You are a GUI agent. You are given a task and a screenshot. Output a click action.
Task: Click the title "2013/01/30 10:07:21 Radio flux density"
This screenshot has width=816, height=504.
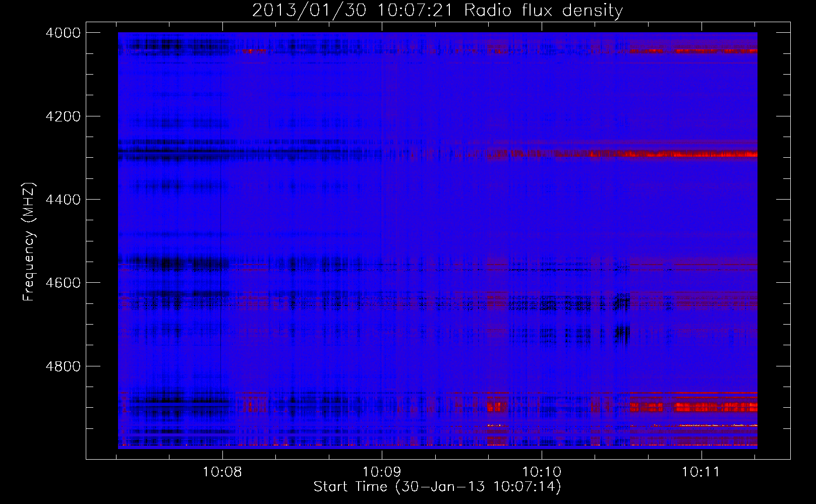coord(438,10)
